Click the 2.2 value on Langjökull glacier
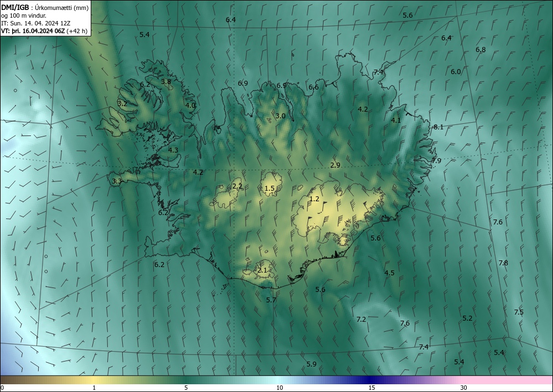This screenshot has height=392, width=553. (x=237, y=186)
